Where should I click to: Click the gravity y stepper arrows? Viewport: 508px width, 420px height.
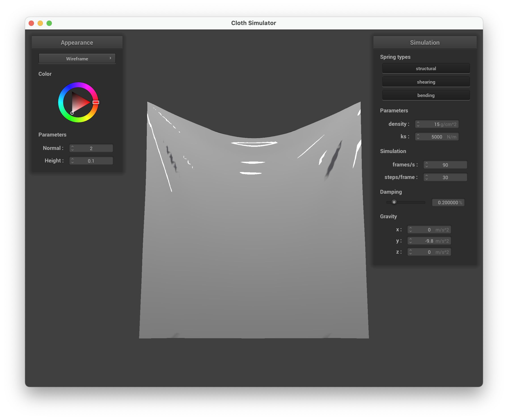tap(411, 241)
